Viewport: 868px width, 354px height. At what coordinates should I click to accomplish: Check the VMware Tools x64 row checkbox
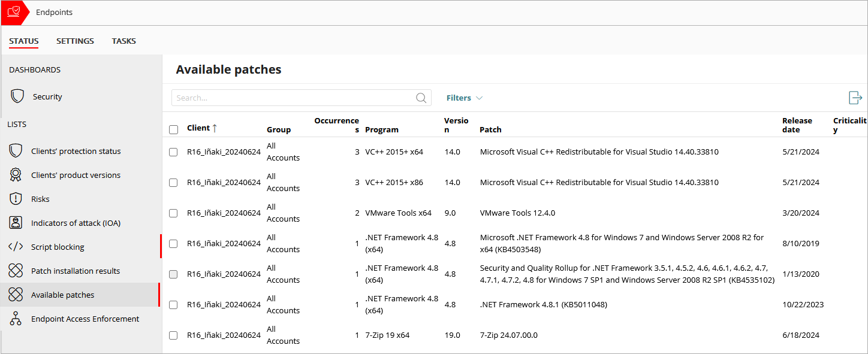point(173,213)
